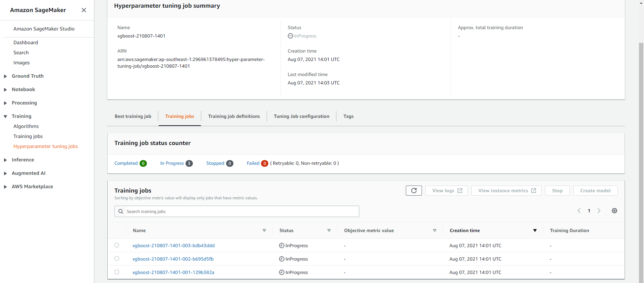Image resolution: width=644 pixels, height=283 pixels.
Task: Switch to Tags tab
Action: [348, 116]
